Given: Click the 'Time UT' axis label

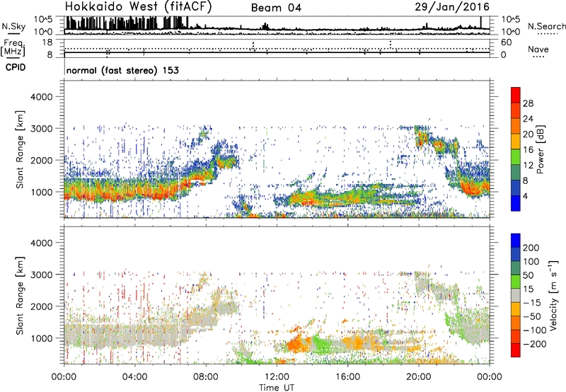Looking at the screenshot, I should pyautogui.click(x=277, y=387).
